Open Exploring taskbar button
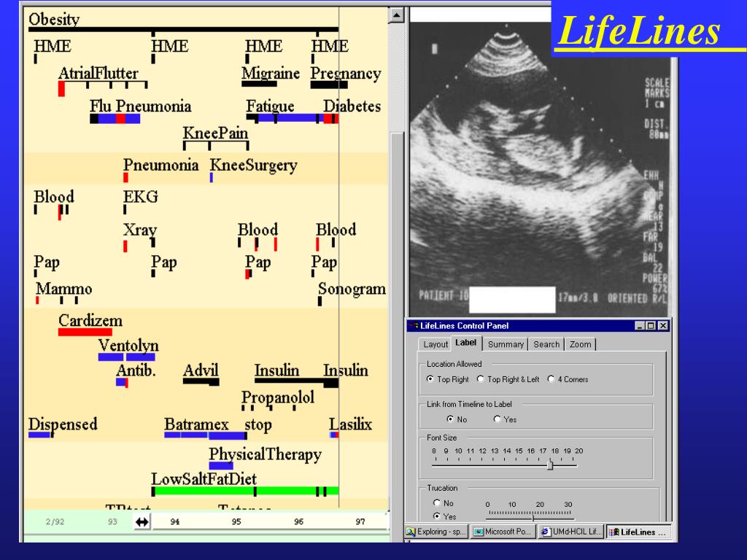Image resolution: width=747 pixels, height=560 pixels. [x=436, y=532]
